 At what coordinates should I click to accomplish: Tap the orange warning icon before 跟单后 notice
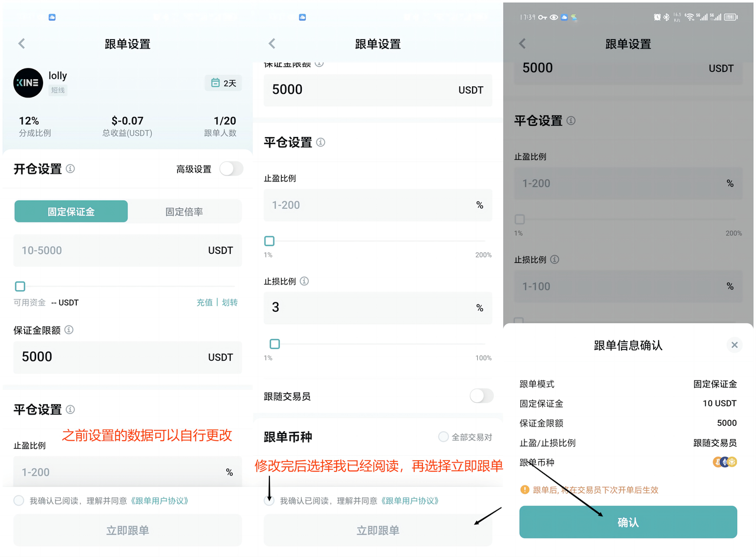coord(524,490)
